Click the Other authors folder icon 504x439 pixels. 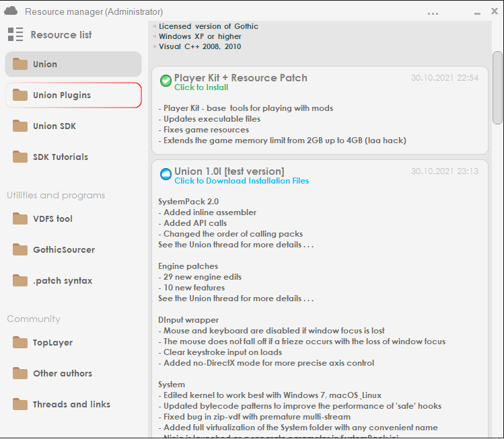(20, 374)
